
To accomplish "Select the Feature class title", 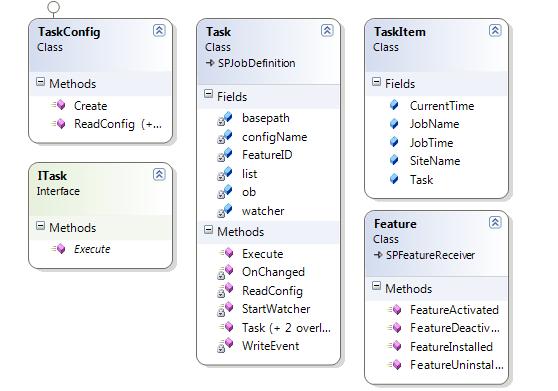I will point(395,224).
